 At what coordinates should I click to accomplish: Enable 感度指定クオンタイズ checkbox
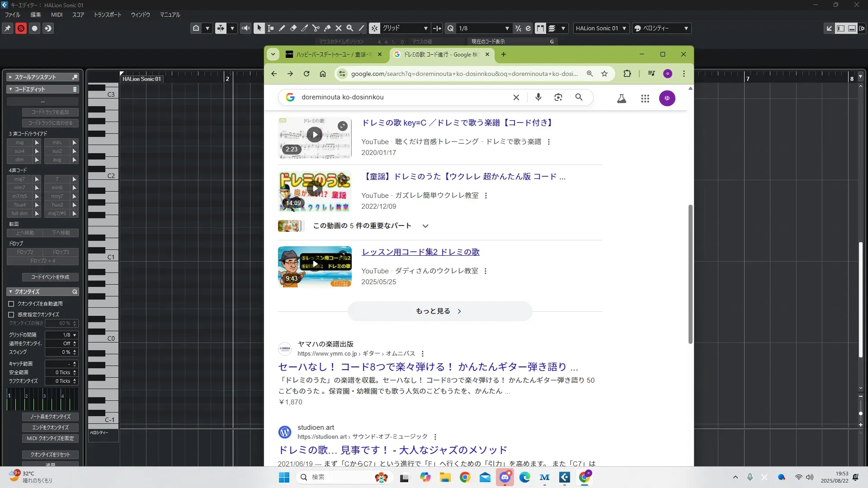tap(11, 314)
